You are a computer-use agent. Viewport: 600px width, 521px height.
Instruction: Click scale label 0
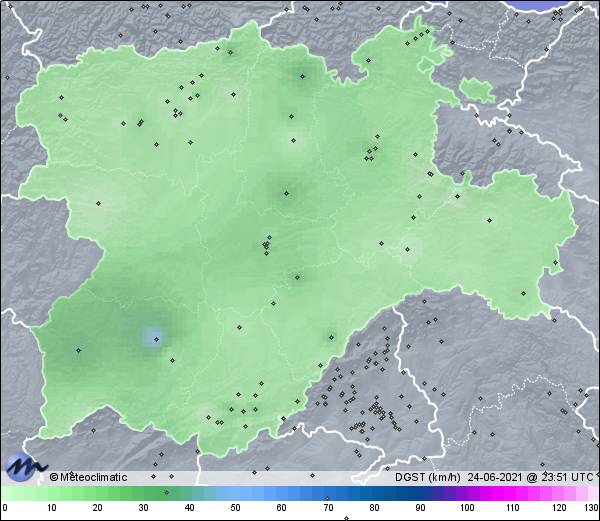(x=5, y=508)
